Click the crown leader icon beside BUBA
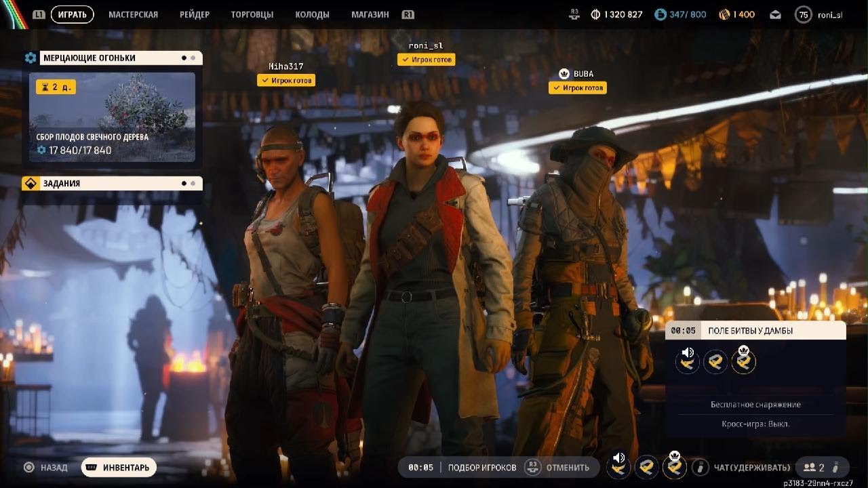Screen dimensions: 868x488 (564, 74)
